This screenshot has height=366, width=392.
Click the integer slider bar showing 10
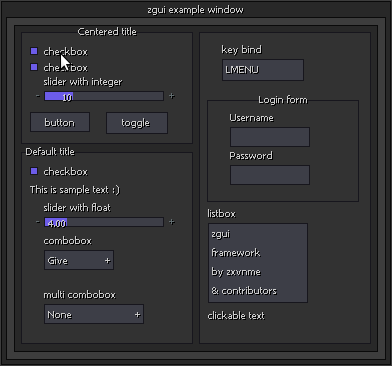(104, 96)
